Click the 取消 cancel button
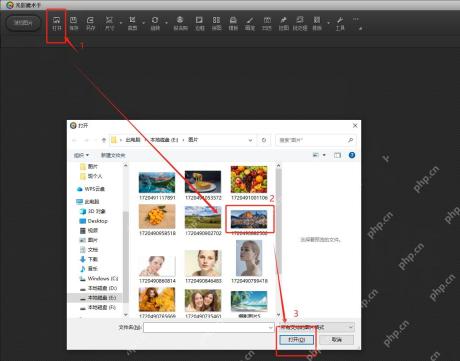This screenshot has width=460, height=361. click(x=336, y=340)
